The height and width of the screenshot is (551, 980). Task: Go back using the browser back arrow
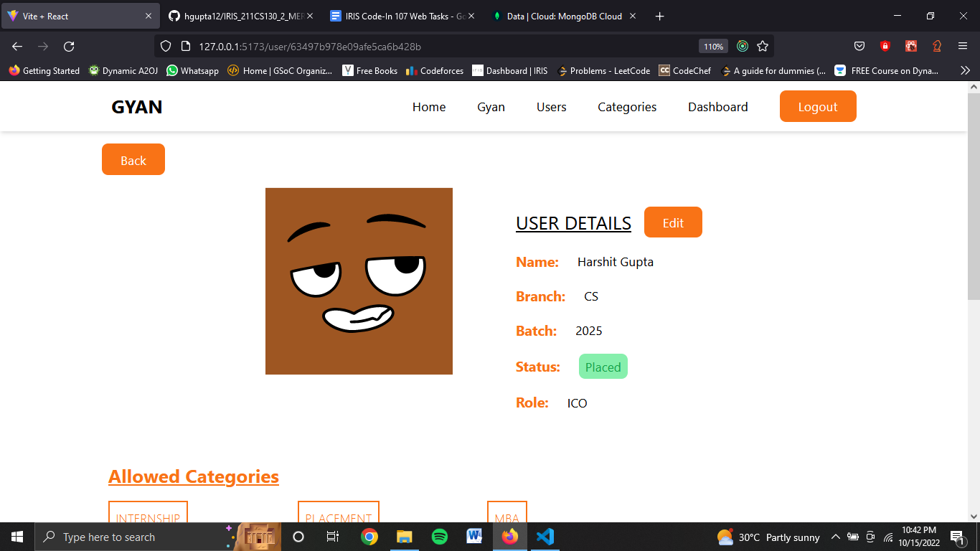coord(17,46)
